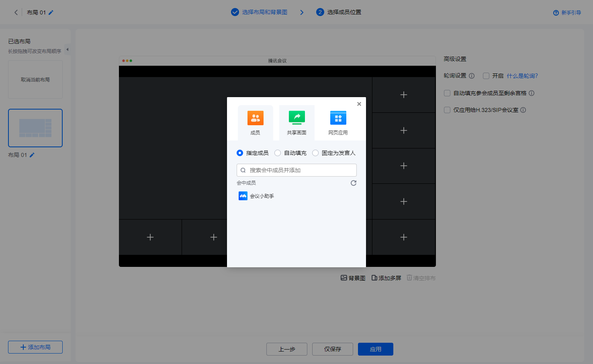The height and width of the screenshot is (364, 593).
Task: Go back using the header left chevron
Action: coord(16,12)
